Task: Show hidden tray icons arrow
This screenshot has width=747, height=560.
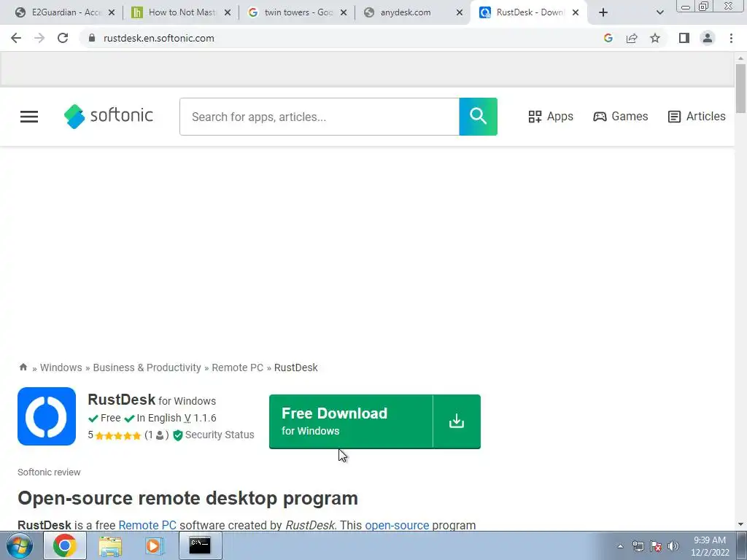Action: pyautogui.click(x=620, y=546)
